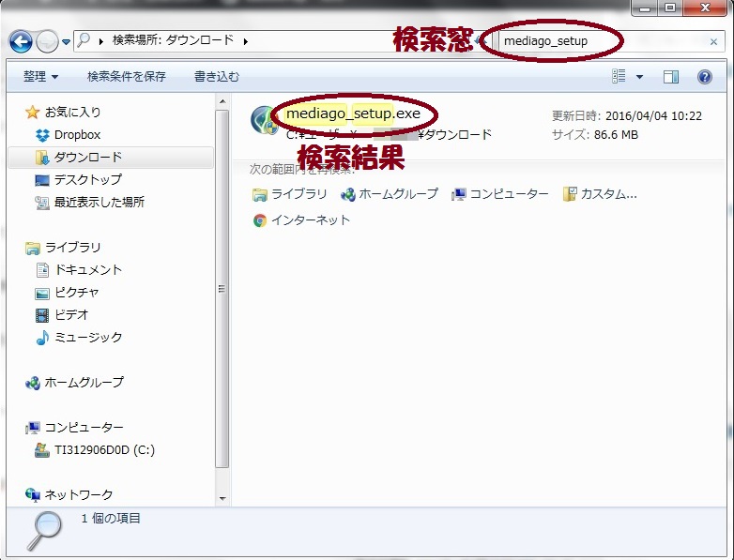Open ドキュメント library
Viewport: 734px width, 560px height.
pyautogui.click(x=88, y=270)
